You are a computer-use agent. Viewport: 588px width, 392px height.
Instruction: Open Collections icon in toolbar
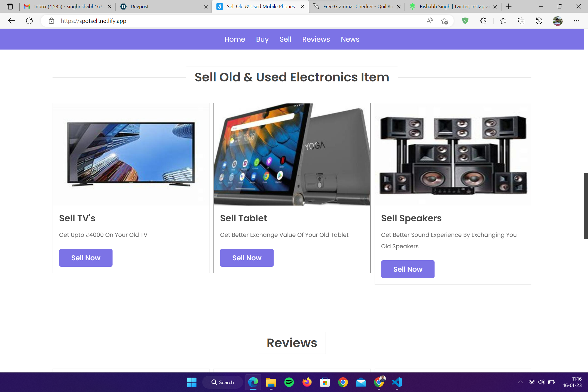[521, 21]
